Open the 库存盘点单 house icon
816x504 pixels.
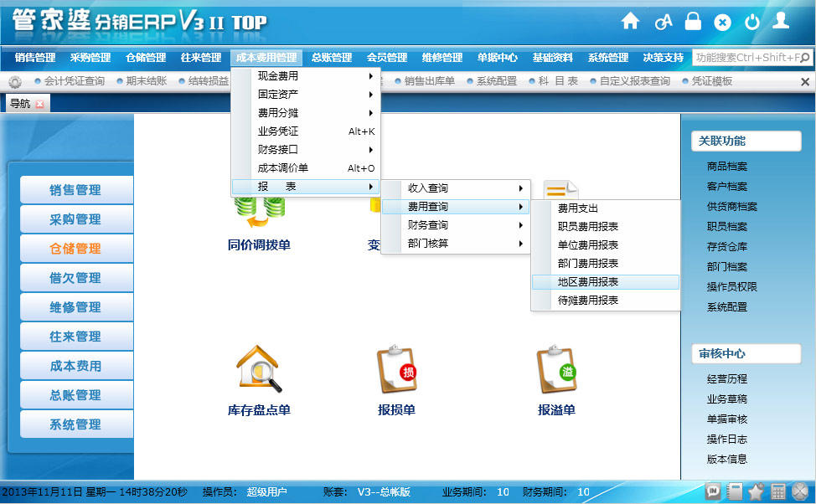click(x=258, y=370)
